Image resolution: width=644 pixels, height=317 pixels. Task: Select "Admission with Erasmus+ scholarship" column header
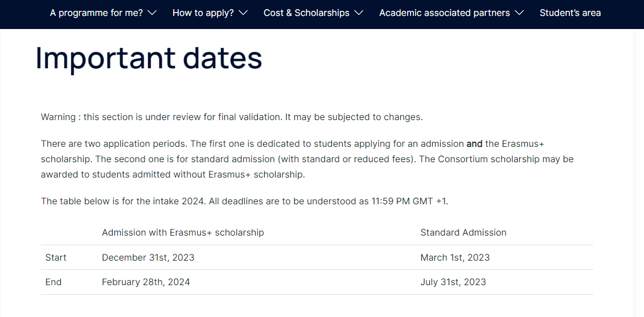pos(183,232)
